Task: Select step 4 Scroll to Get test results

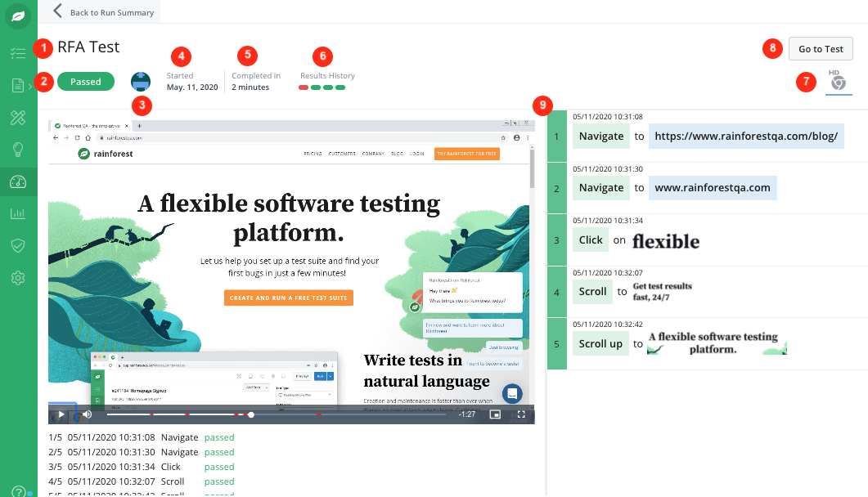Action: [x=708, y=292]
